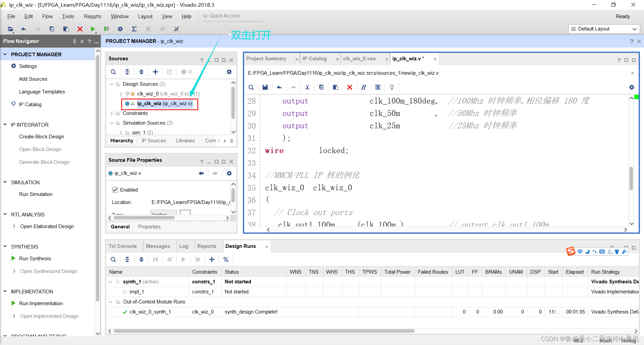Switch to the IP Sources tab
This screenshot has width=644, height=345.
154,141
